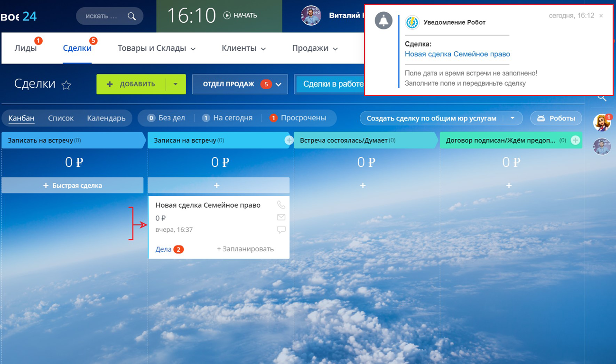Add a deal under Встреча состоялась/Думает column
The width and height of the screenshot is (616, 364).
[x=363, y=185]
